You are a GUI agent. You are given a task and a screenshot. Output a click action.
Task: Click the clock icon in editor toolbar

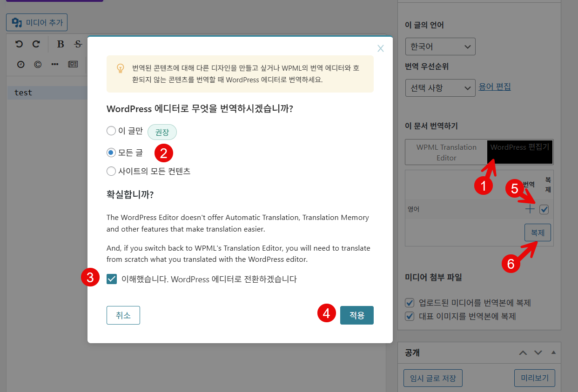(x=20, y=65)
